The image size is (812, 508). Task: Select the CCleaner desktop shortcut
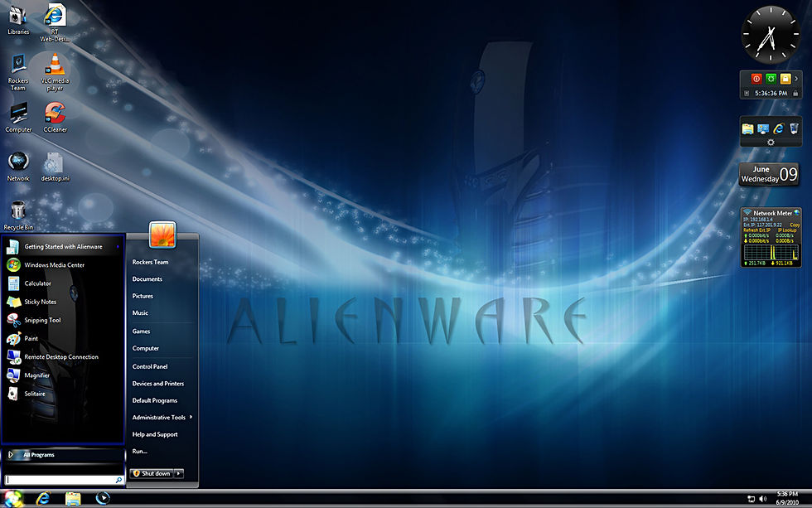[55, 117]
